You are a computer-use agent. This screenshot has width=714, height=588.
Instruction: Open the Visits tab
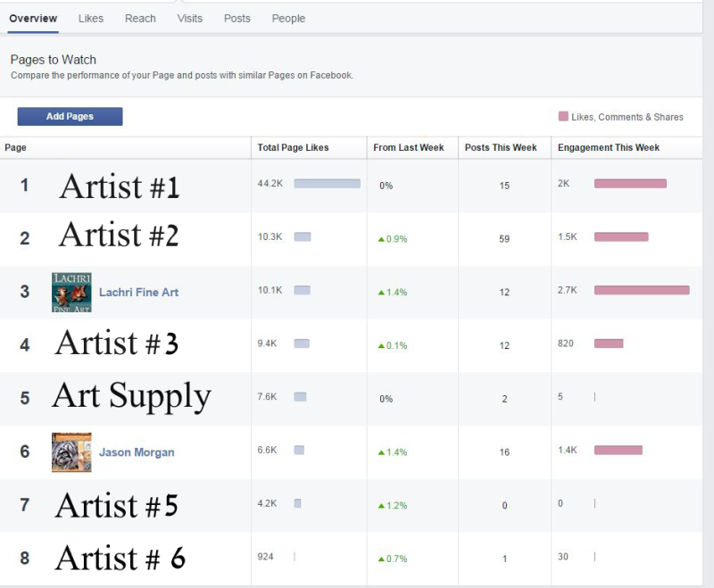[x=190, y=19]
